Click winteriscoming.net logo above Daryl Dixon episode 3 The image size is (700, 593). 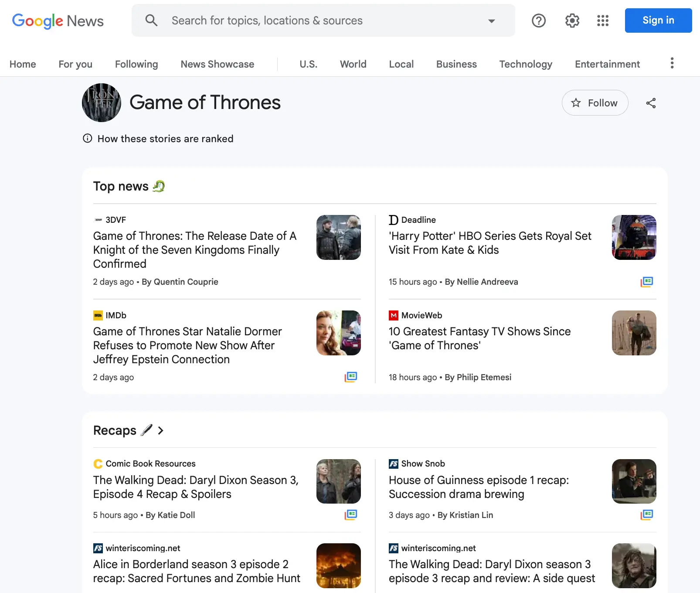394,548
